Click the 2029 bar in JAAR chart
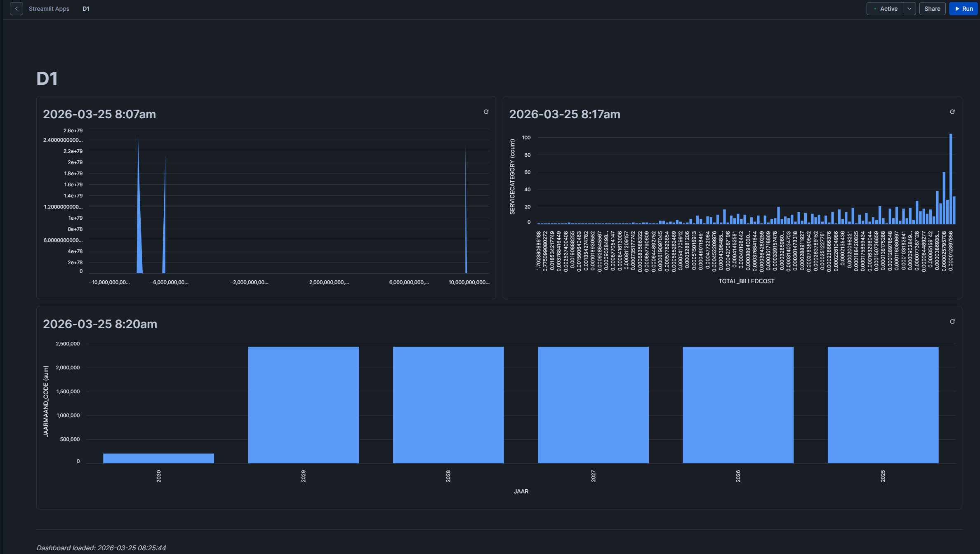 click(303, 405)
